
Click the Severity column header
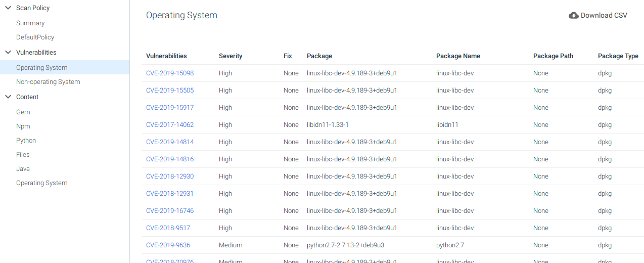[x=231, y=56]
